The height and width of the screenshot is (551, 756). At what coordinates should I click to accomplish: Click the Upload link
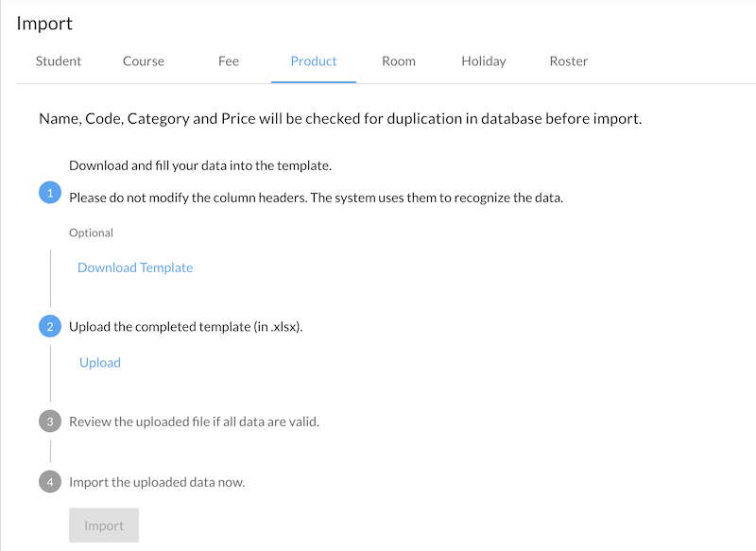tap(100, 362)
